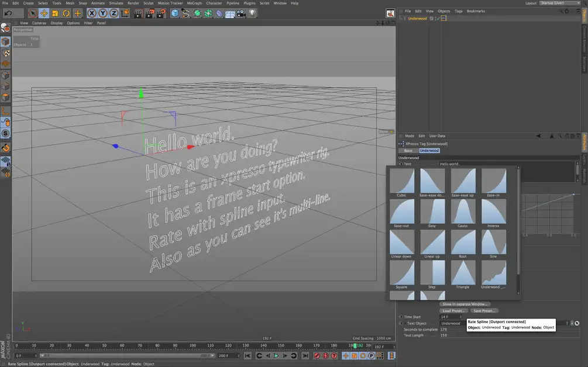Viewport: 588px width, 367px height.
Task: Toggle the Text parameter keyframe dot
Action: (x=401, y=164)
